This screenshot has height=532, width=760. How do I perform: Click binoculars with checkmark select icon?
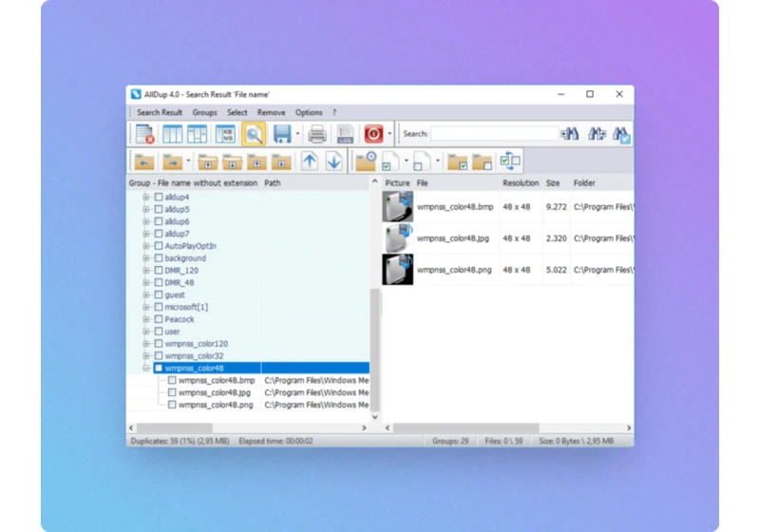click(621, 135)
